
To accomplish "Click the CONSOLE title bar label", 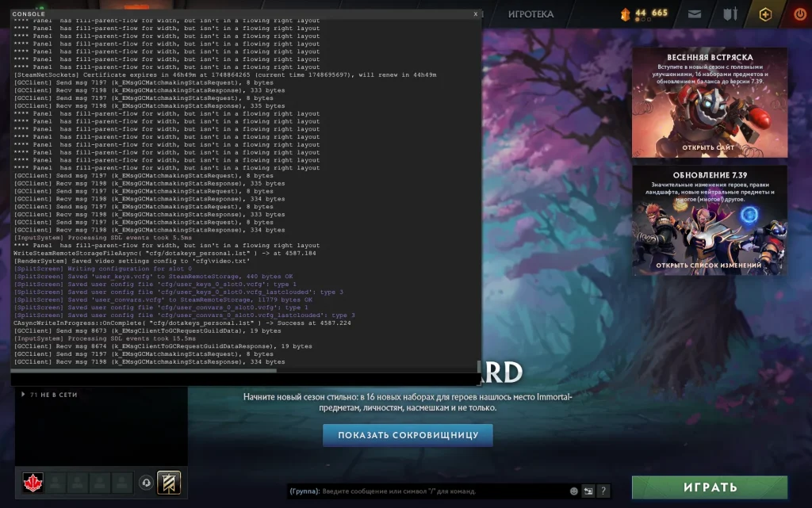I will point(29,14).
